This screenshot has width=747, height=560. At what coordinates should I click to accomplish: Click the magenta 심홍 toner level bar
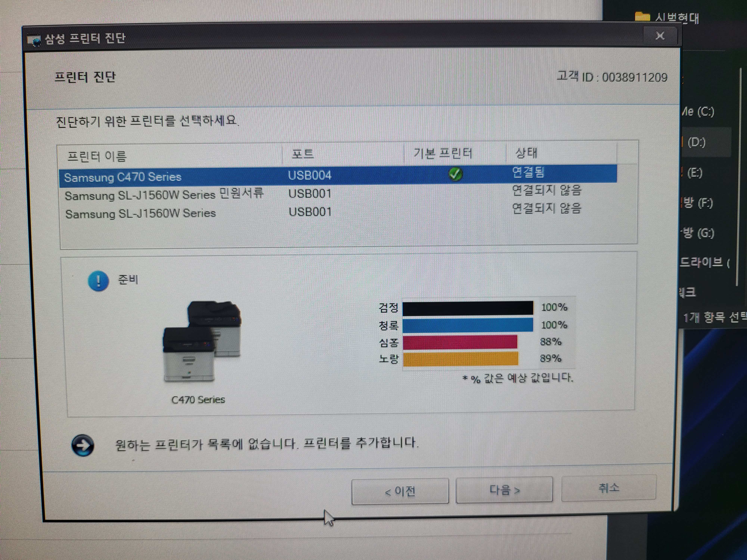coord(460,342)
